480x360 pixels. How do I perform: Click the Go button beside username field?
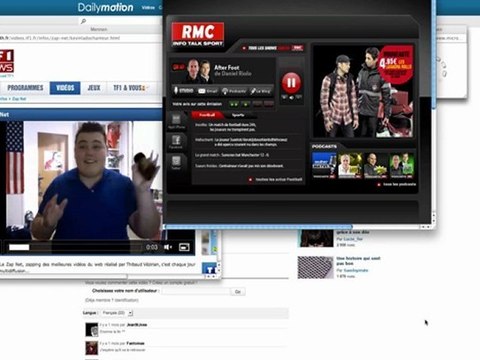pyautogui.click(x=238, y=292)
